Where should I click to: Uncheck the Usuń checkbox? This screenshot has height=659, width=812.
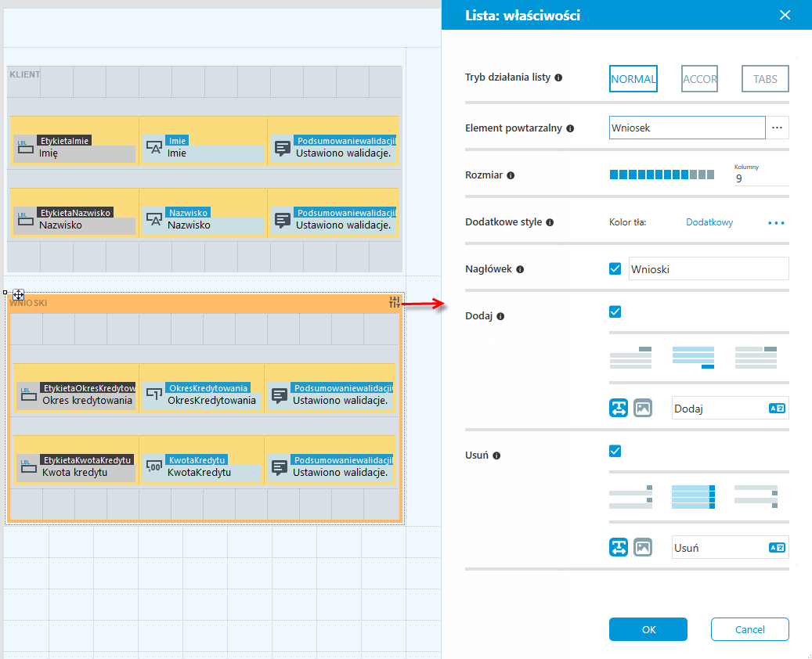click(615, 451)
